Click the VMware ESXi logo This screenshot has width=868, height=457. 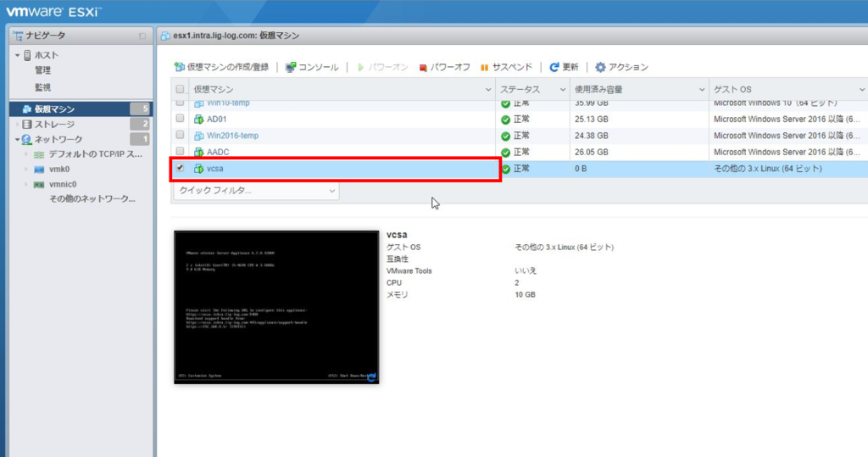click(53, 12)
